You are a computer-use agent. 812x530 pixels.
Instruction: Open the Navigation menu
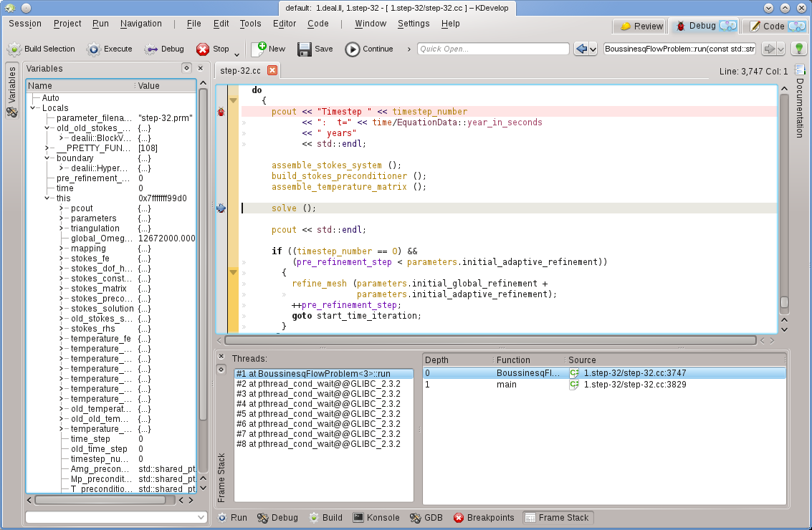click(x=140, y=24)
